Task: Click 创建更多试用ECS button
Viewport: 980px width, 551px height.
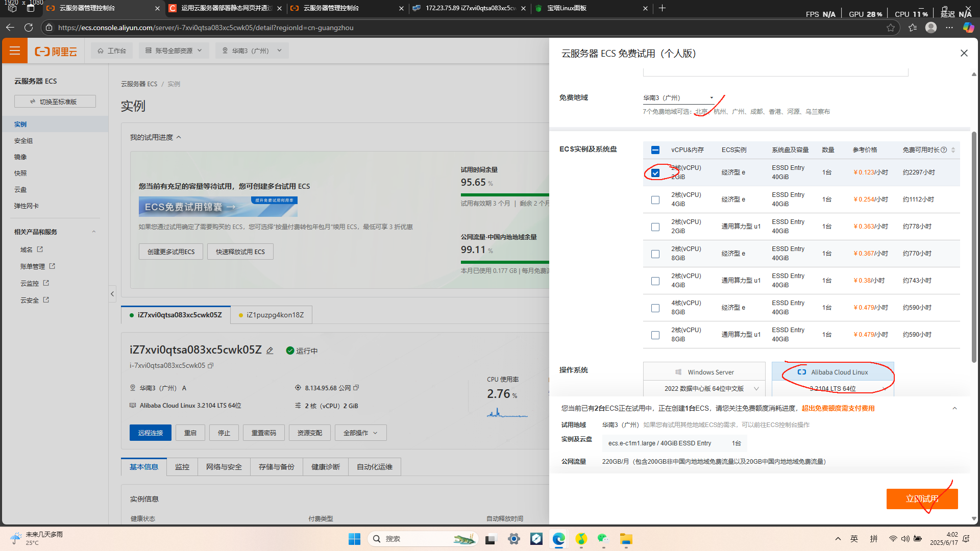Action: click(x=171, y=252)
